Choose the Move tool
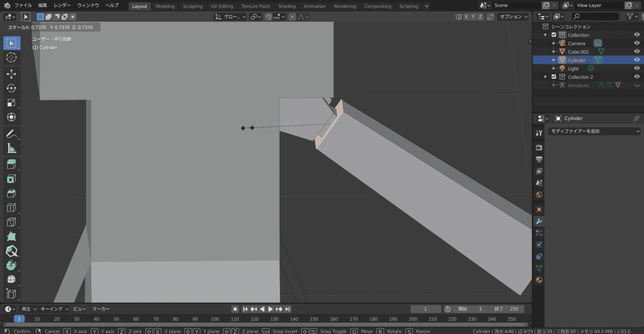This screenshot has width=644, height=334. (11, 74)
